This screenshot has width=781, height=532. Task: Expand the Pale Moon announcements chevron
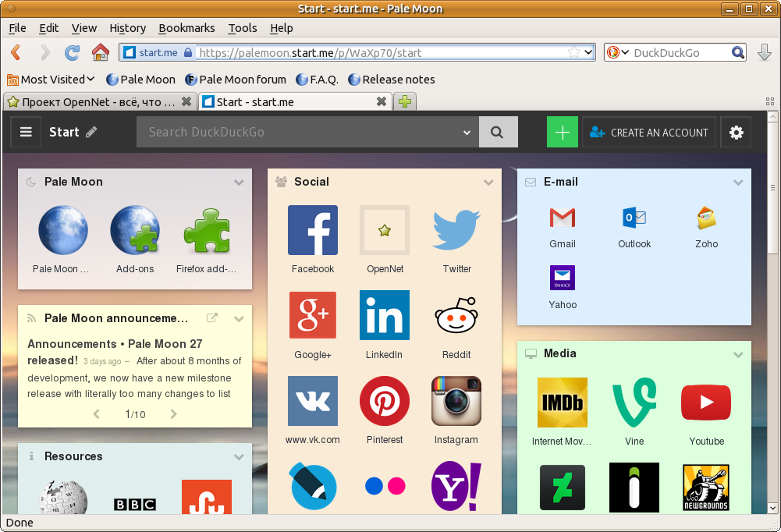click(239, 319)
